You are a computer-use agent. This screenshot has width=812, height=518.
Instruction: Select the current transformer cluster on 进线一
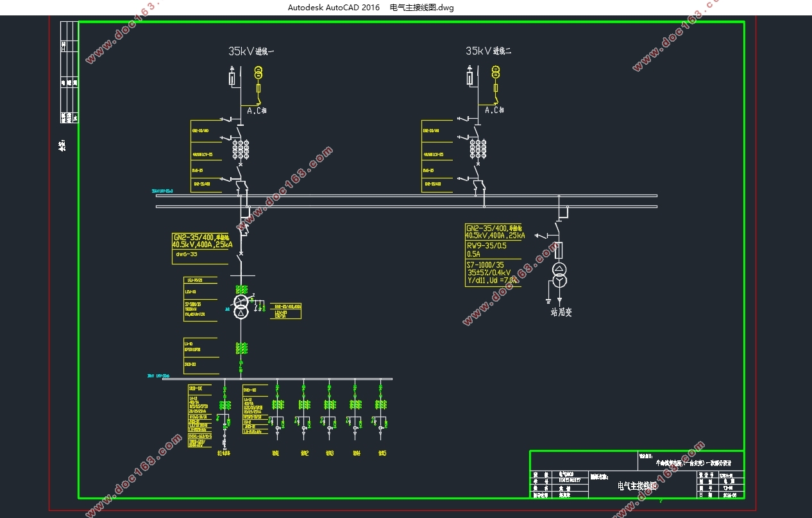(x=241, y=149)
